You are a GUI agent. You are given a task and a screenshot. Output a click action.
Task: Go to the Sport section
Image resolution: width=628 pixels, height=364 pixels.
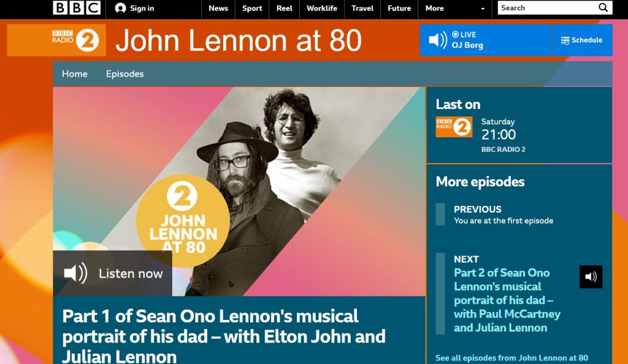click(252, 8)
